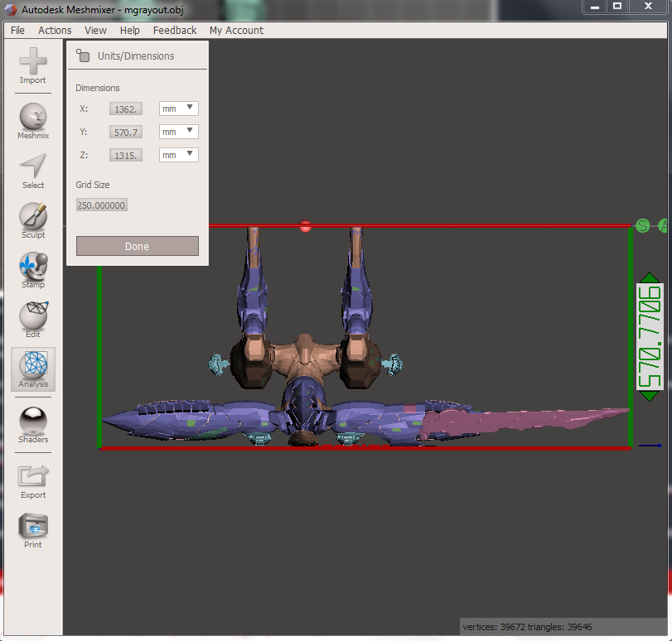The image size is (672, 641).
Task: Close the Meshmixer window
Action: pyautogui.click(x=649, y=7)
